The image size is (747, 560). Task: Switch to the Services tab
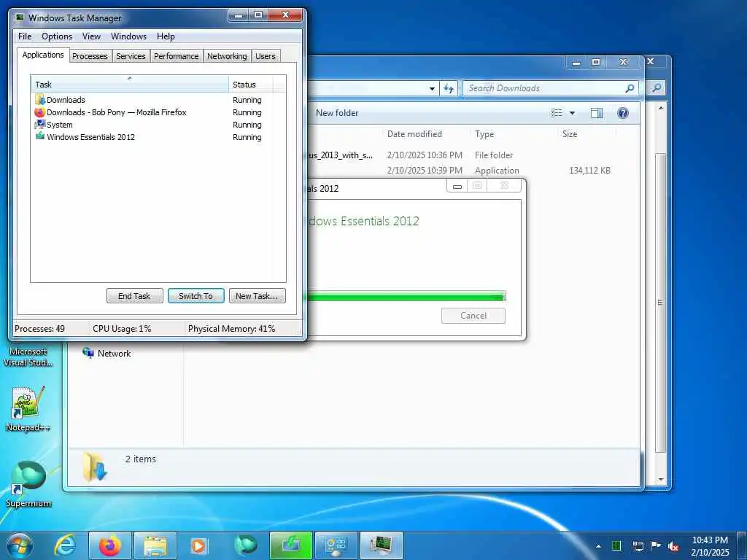point(131,56)
